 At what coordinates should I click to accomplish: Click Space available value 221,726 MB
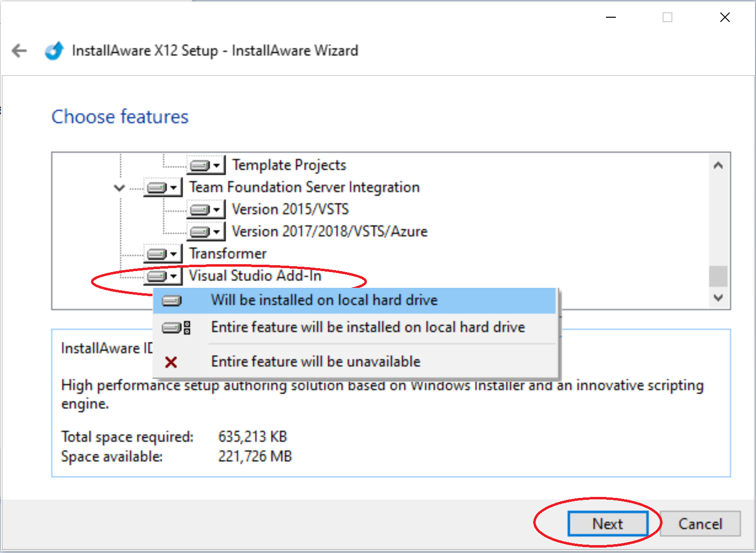(255, 456)
